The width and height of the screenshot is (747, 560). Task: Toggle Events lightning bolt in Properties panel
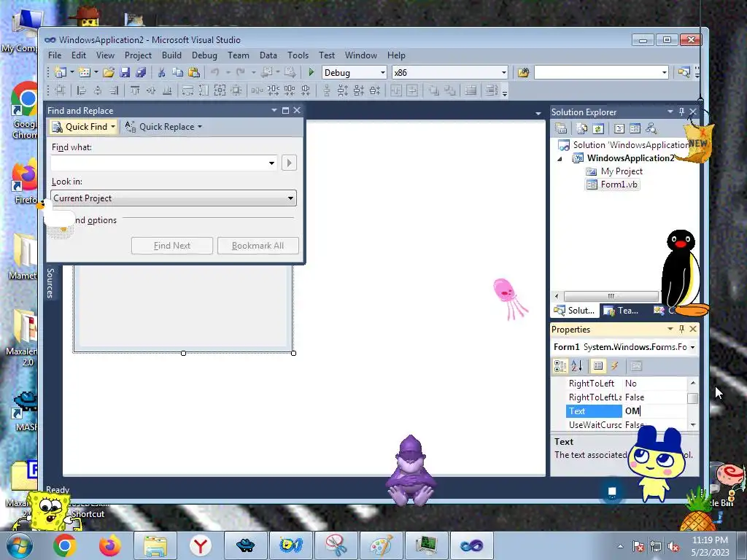tap(614, 366)
